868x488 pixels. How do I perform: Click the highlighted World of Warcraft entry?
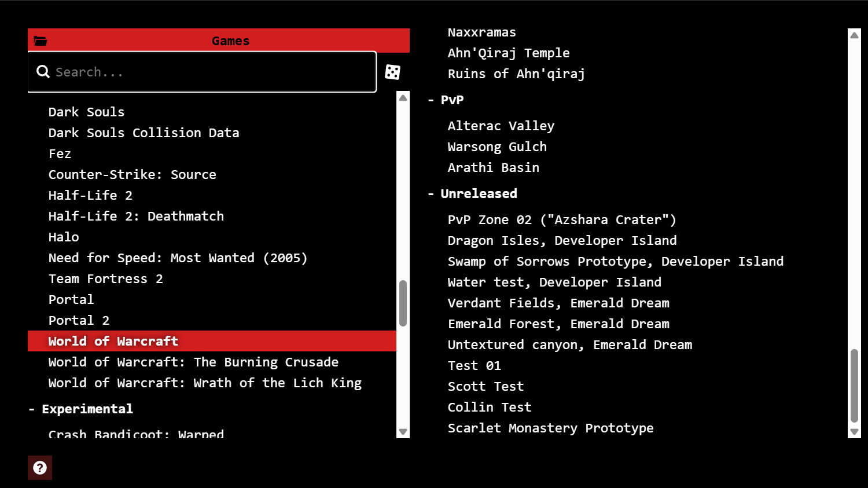212,341
